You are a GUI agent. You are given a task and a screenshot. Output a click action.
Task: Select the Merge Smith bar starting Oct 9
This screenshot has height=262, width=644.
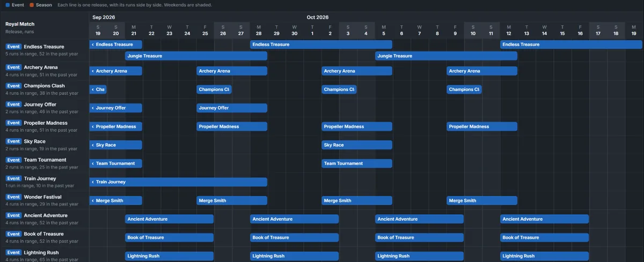click(482, 200)
